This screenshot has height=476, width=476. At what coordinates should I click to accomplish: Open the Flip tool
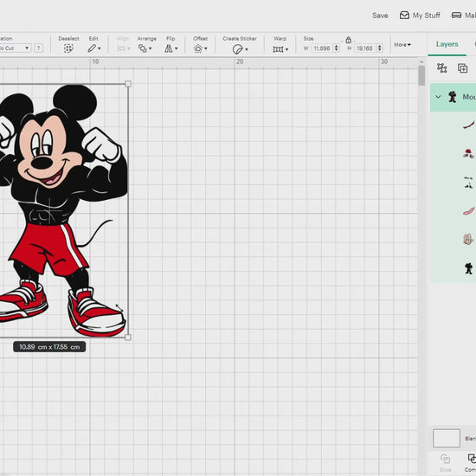[x=169, y=48]
